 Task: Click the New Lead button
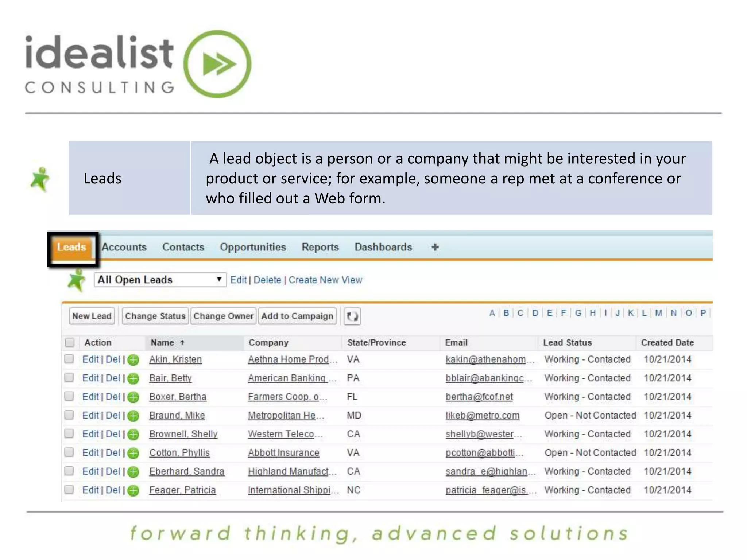click(x=92, y=316)
